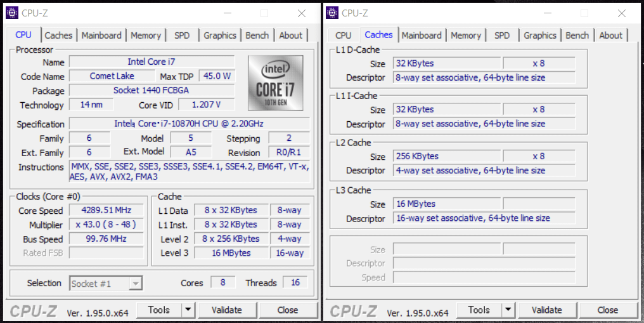
Task: Click the Tools button in the right window
Action: pos(479,310)
